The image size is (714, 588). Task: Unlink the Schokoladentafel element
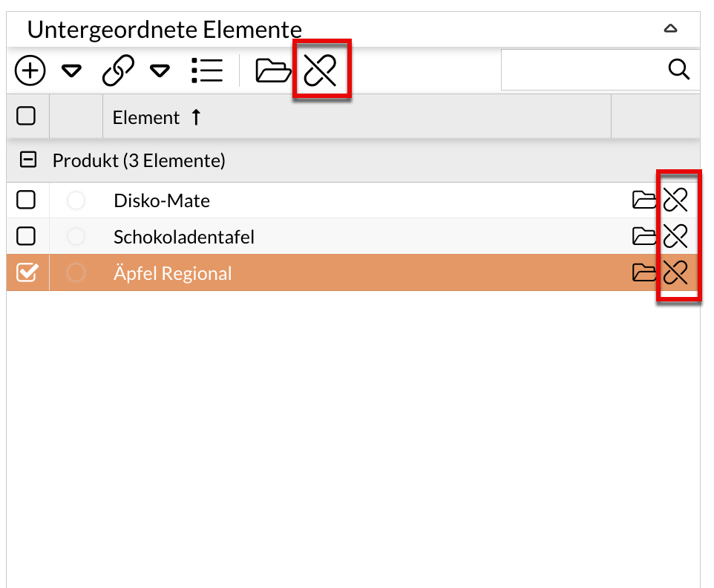point(675,236)
